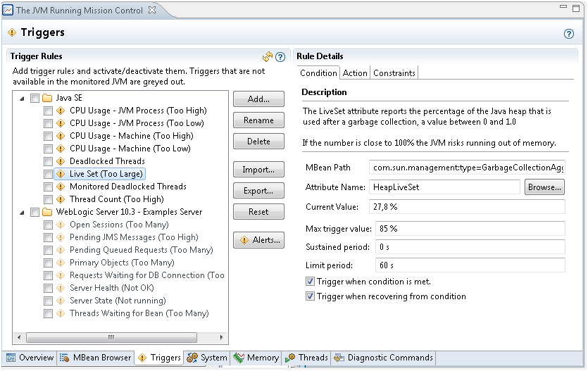Click the Java SE folder icon
588x371 pixels.
click(x=47, y=98)
